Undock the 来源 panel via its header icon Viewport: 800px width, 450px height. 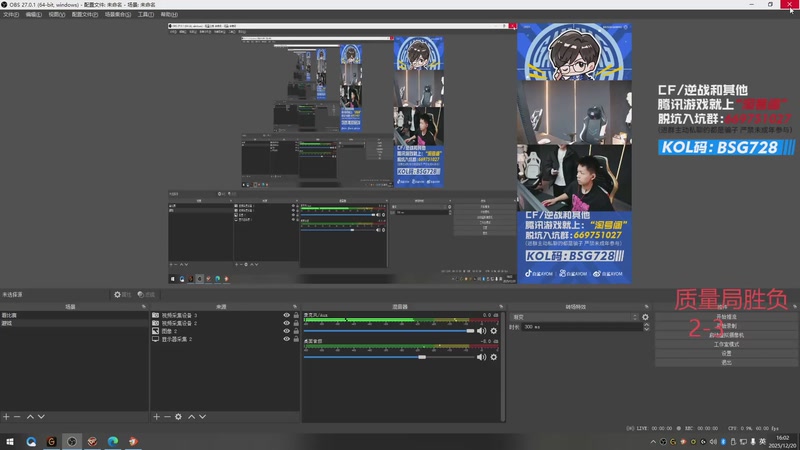coord(294,307)
